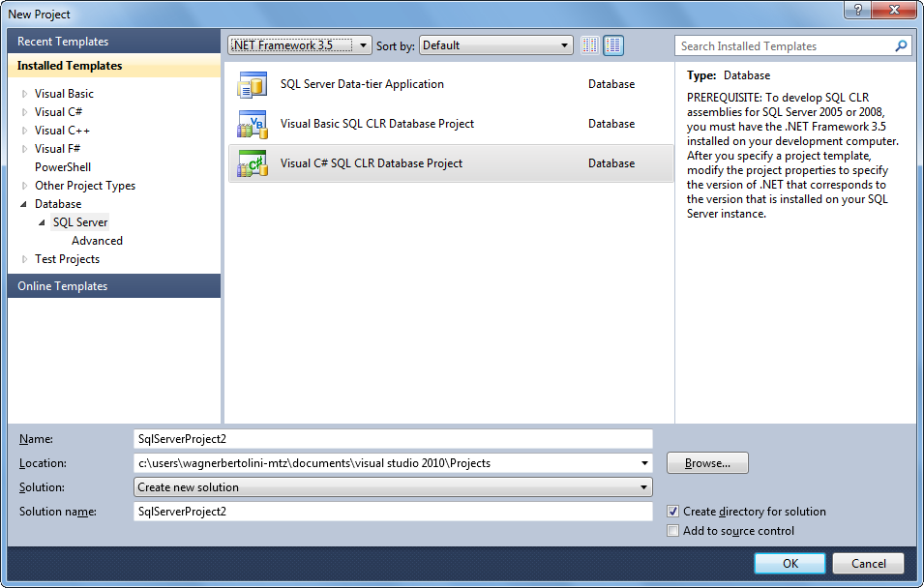Expand the Visual C++ tree node arrow
Image resolution: width=924 pixels, height=588 pixels.
tap(24, 131)
